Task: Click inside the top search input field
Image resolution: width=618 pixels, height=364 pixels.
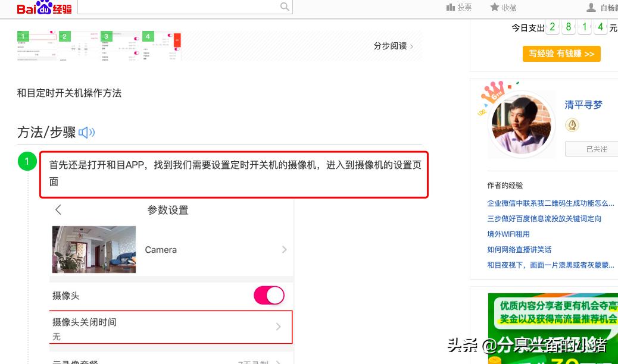Action: click(179, 7)
